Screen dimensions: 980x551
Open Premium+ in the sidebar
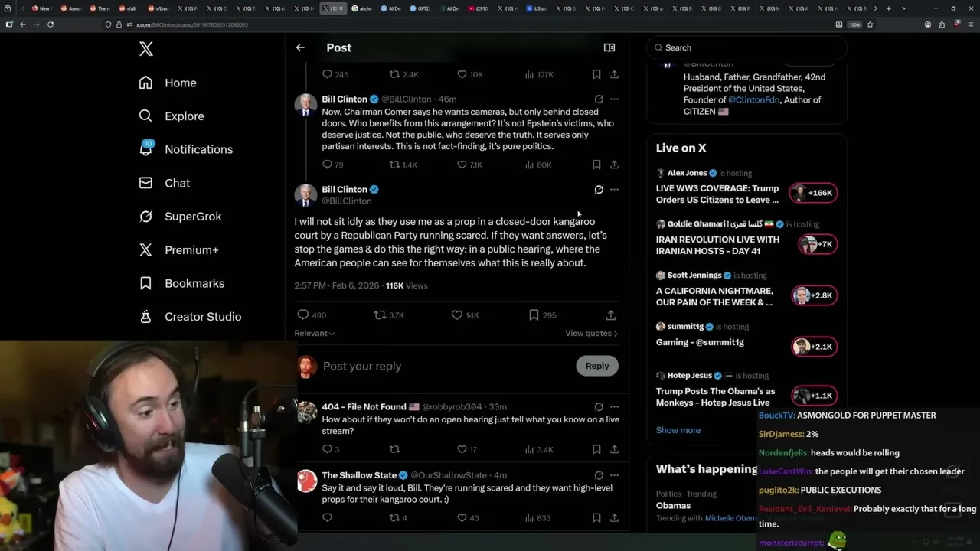(178, 249)
